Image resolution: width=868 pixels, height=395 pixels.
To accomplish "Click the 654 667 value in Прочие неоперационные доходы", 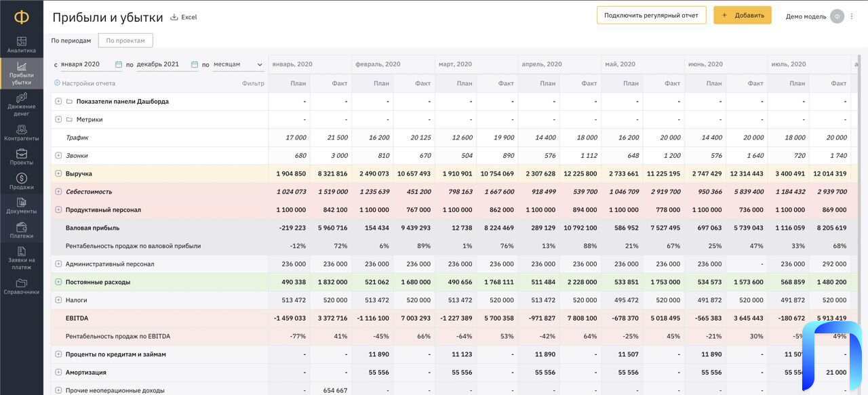I will coord(336,390).
